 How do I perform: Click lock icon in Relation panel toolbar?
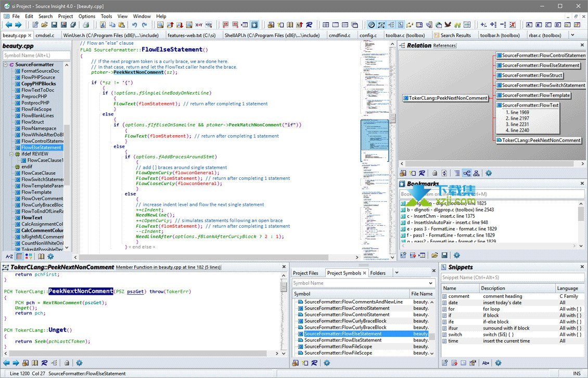coord(434,173)
